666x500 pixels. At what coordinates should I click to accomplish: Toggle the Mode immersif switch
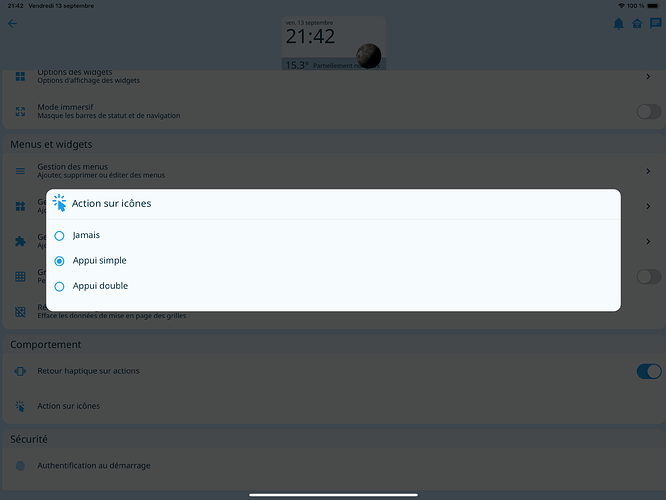(x=649, y=112)
